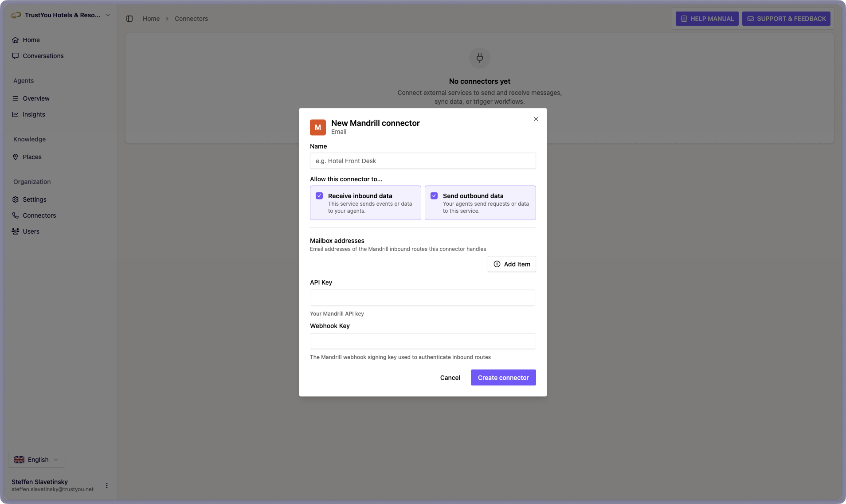The width and height of the screenshot is (846, 504).
Task: Close the New Mandrill connector dialog
Action: (x=536, y=119)
